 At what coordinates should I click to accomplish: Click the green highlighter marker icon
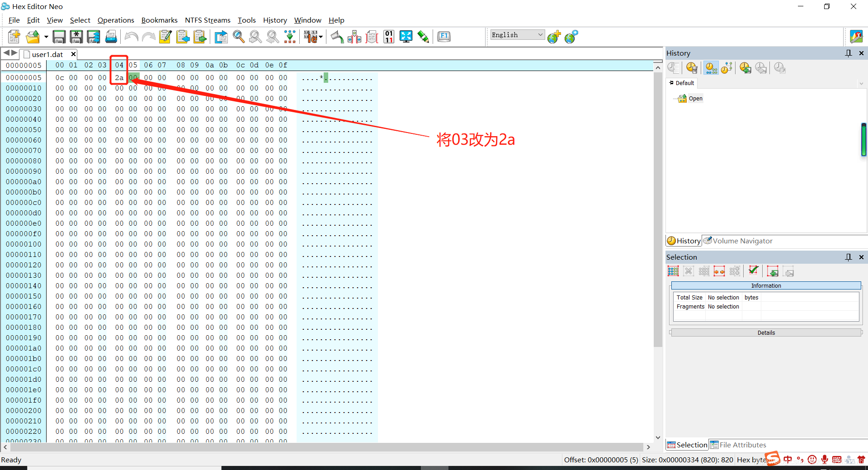tap(423, 36)
